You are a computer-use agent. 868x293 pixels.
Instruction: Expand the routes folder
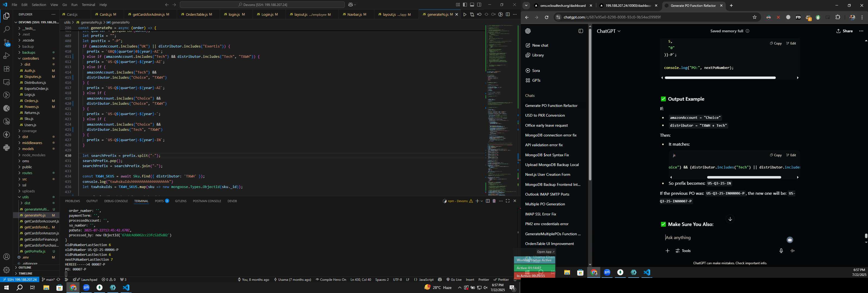[27, 173]
